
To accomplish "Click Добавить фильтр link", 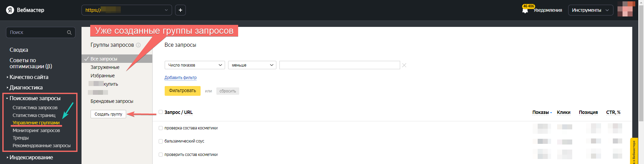I will pyautogui.click(x=180, y=78).
